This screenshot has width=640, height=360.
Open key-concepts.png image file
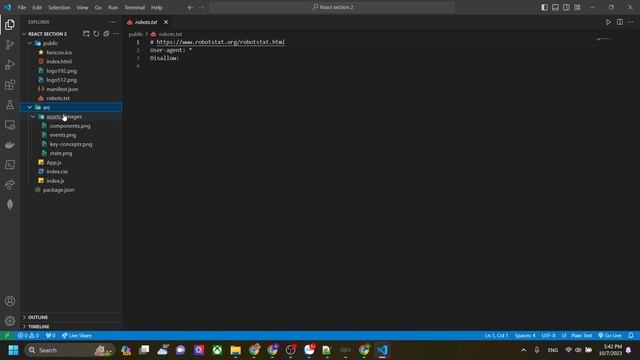[x=71, y=144]
